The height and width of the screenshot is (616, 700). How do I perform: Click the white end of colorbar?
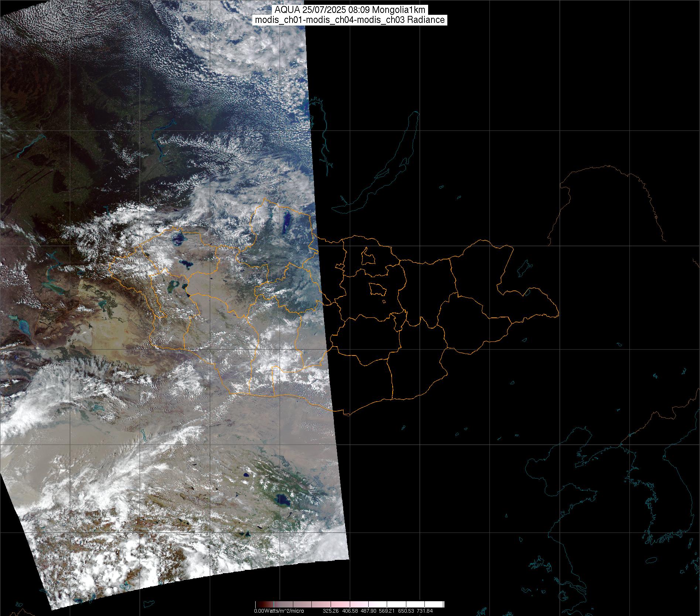tap(440, 604)
